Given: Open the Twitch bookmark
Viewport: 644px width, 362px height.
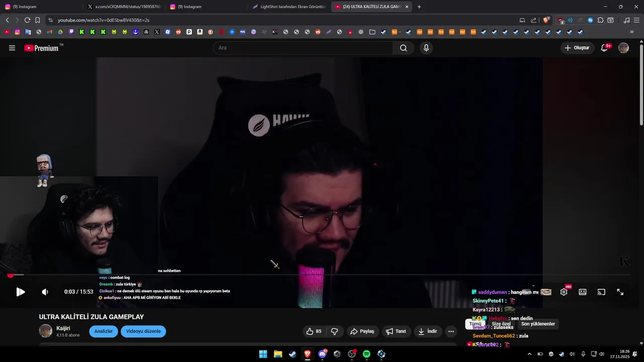Looking at the screenshot, I should click(x=71, y=32).
